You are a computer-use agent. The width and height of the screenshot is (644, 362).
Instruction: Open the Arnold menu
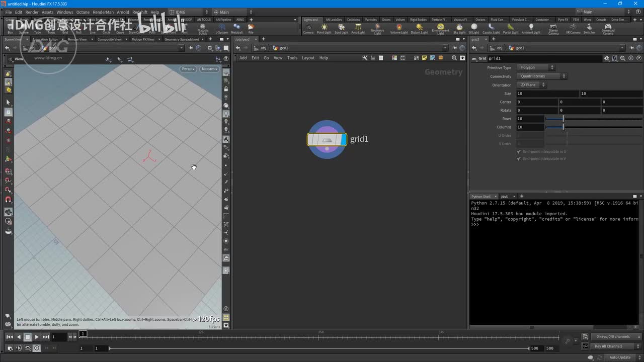click(123, 12)
